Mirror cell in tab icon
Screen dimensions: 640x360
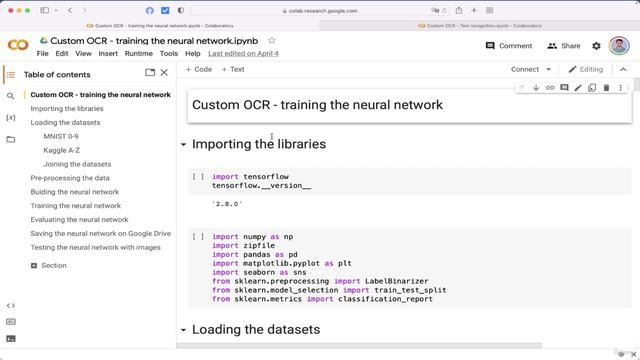592,87
